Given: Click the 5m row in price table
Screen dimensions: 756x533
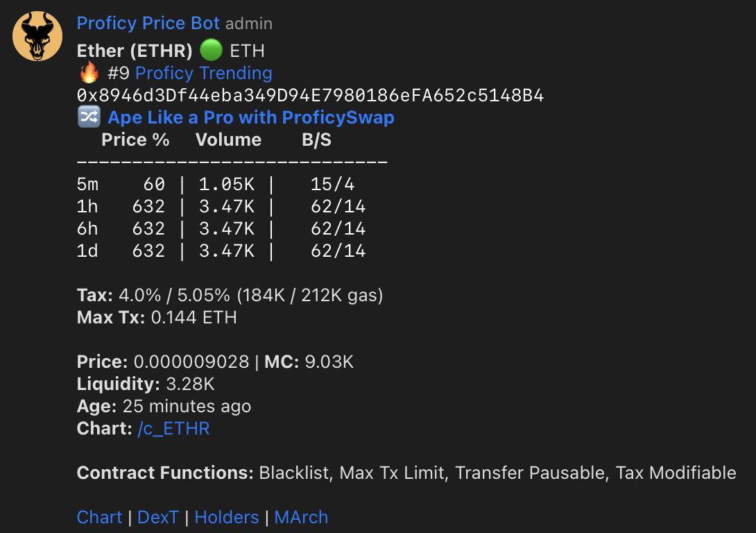Looking at the screenshot, I should tap(222, 184).
